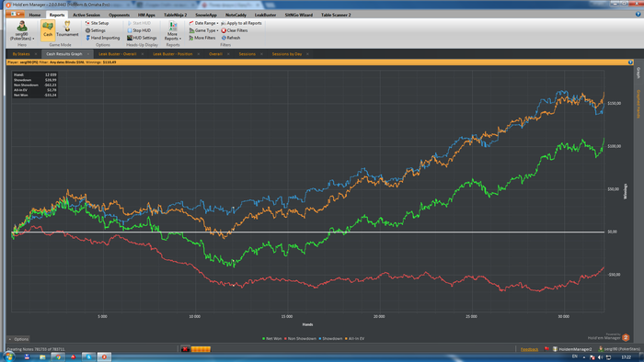Open Site Setup

pos(97,23)
